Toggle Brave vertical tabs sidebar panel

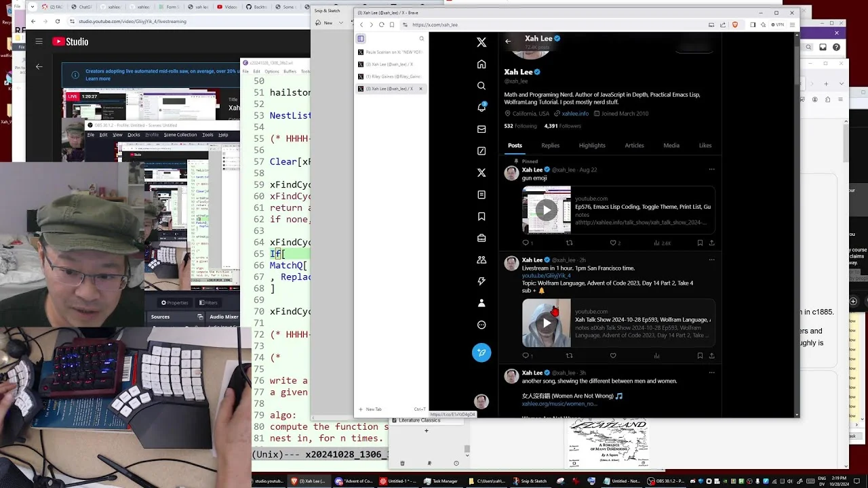(361, 39)
